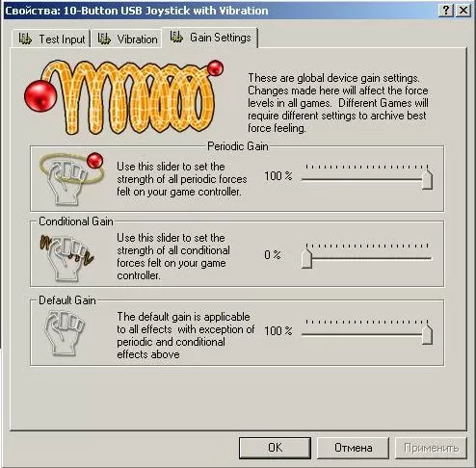The height and width of the screenshot is (468, 476).
Task: Click the joystick icon on Vibration tab
Action: (x=104, y=39)
